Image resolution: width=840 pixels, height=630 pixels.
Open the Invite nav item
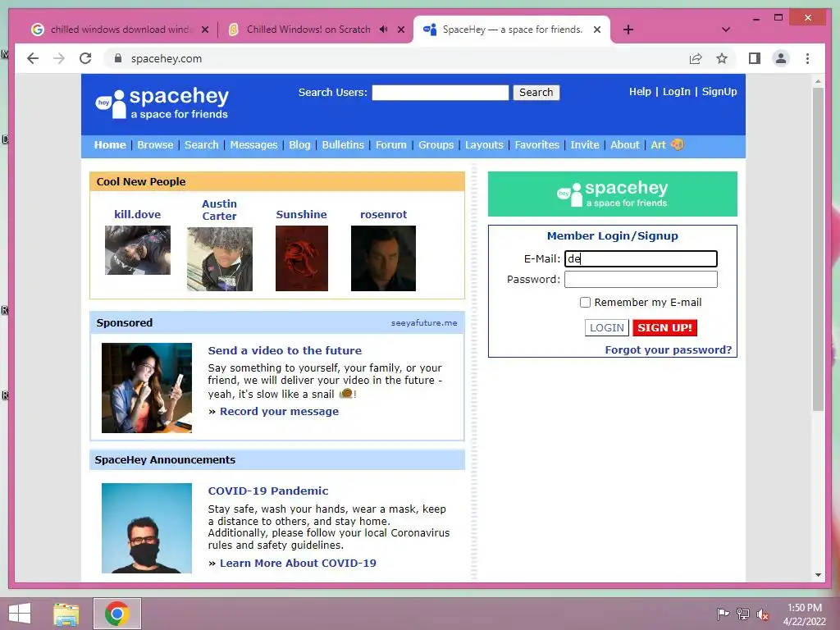click(584, 144)
